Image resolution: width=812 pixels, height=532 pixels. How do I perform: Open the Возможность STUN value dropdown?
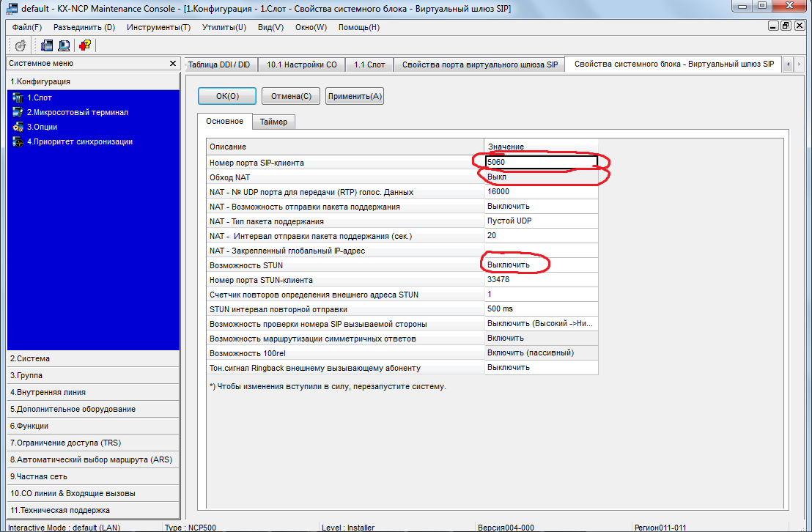click(541, 265)
